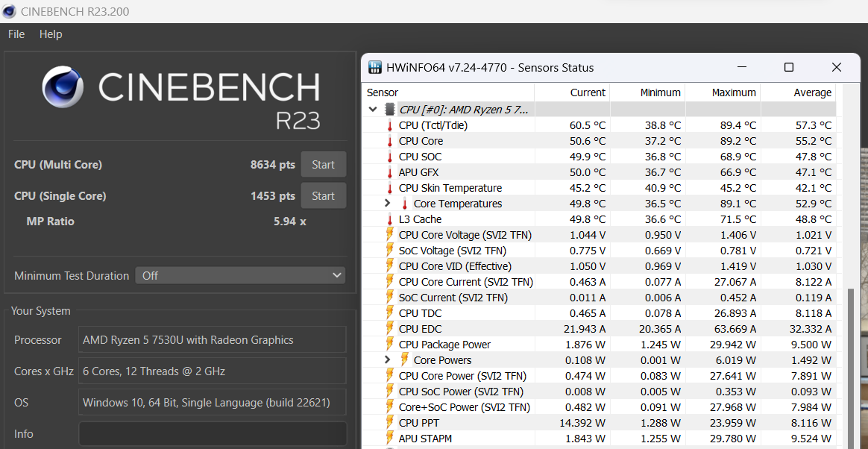Start the CPU Single Core test
868x449 pixels.
(x=324, y=196)
